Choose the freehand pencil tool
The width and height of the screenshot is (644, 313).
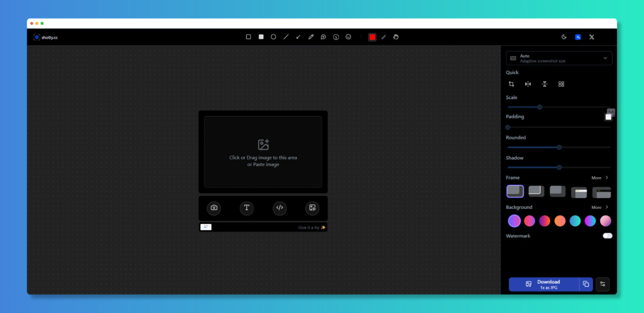[x=311, y=37]
